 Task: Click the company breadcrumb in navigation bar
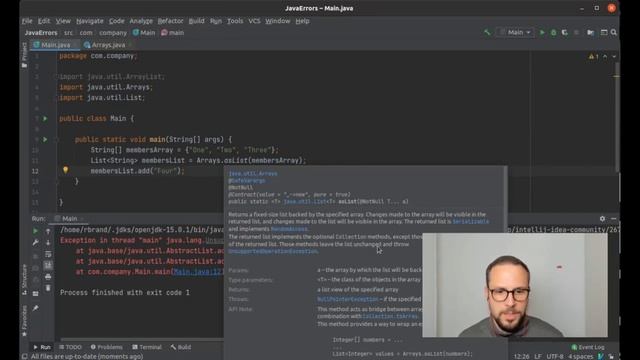pyautogui.click(x=113, y=33)
